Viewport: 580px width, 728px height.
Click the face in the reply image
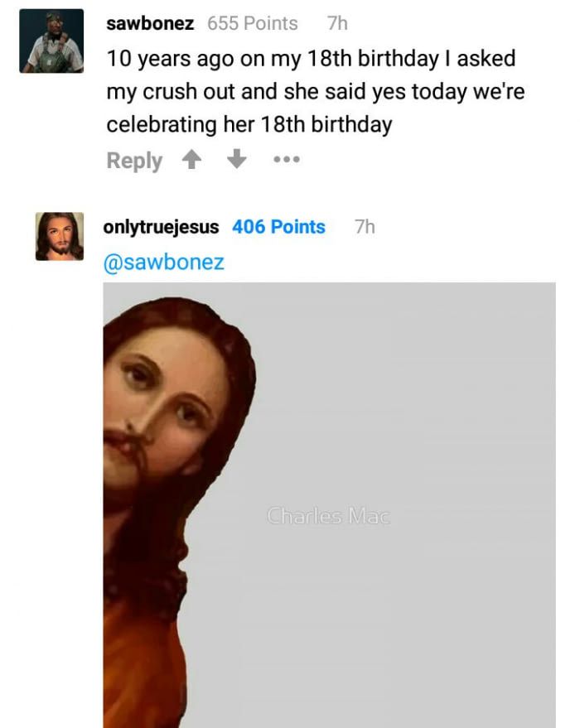[162, 408]
